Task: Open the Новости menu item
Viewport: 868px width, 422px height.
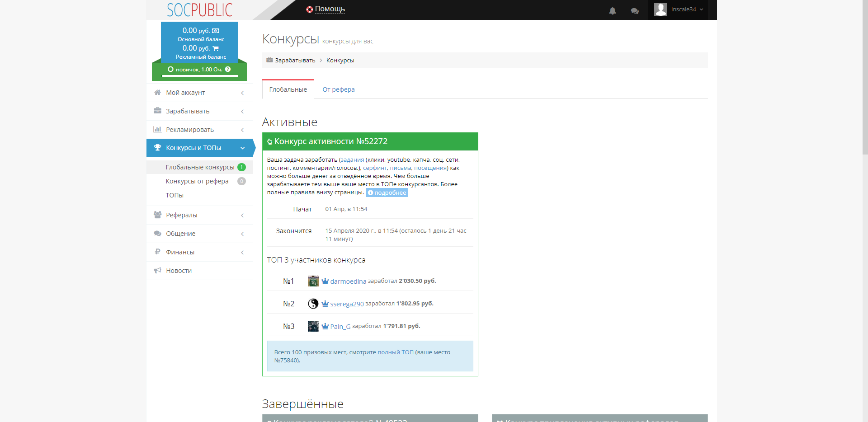Action: tap(199, 270)
